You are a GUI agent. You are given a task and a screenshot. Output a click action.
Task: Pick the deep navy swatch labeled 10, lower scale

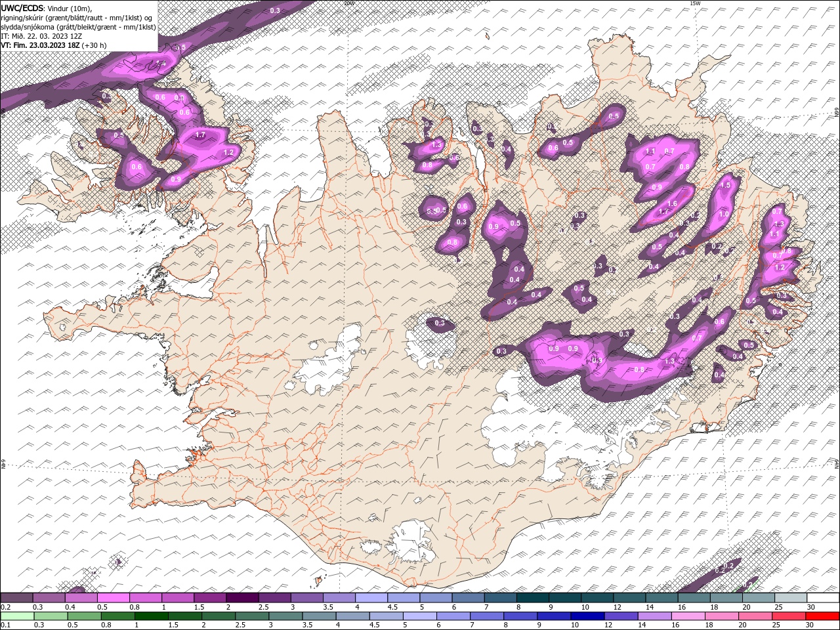[587, 616]
